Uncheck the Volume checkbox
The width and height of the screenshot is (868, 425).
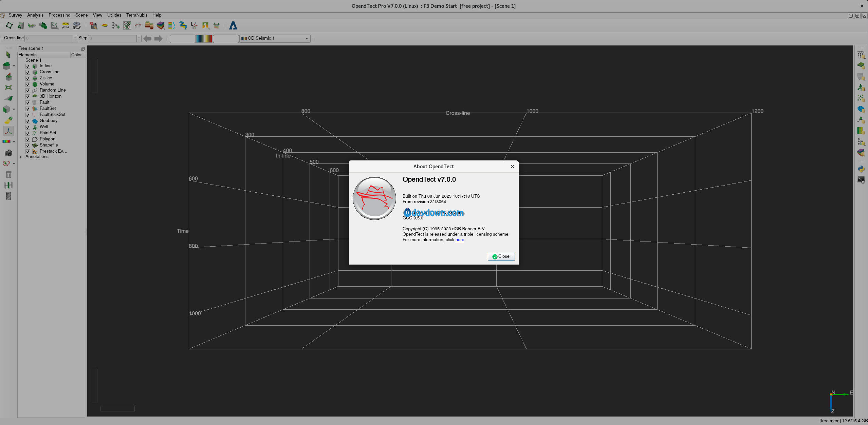[28, 84]
